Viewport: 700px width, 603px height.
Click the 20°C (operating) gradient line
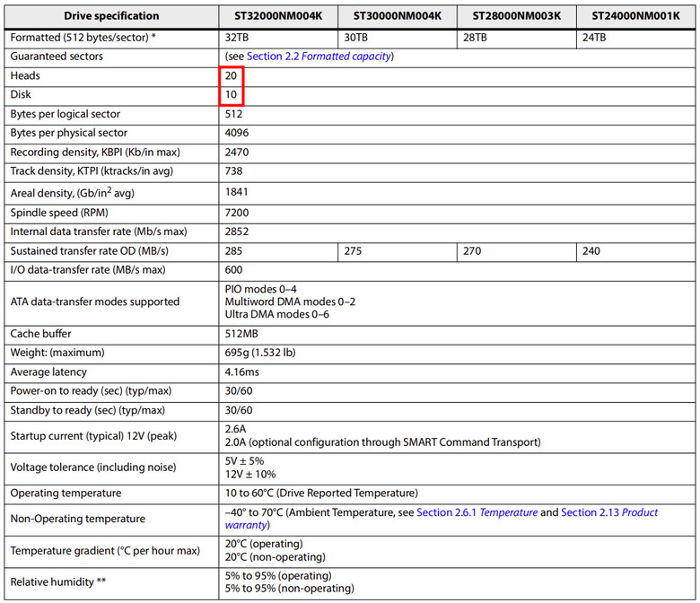tap(264, 544)
